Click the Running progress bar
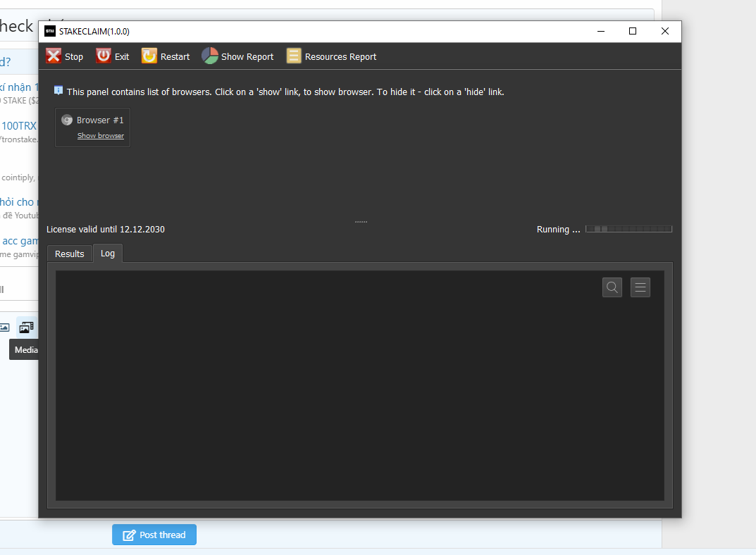 [628, 230]
